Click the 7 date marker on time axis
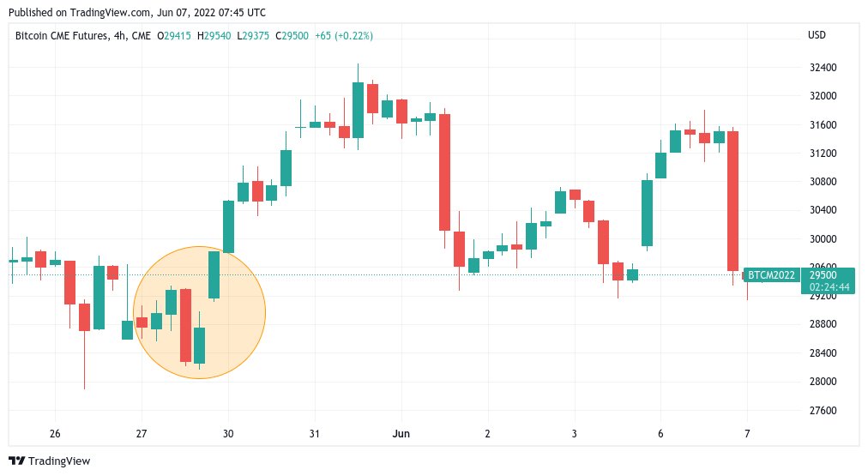This screenshot has height=476, width=868. tap(747, 434)
